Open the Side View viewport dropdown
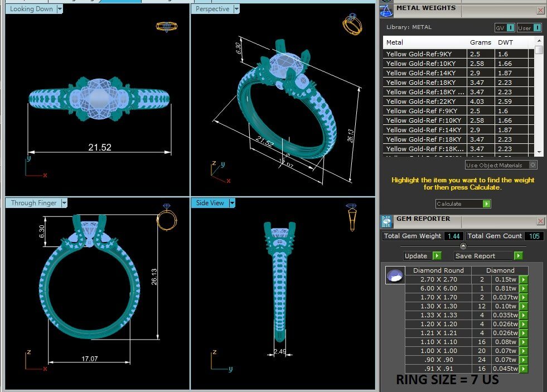Screen dimensions: 547x392 (232, 203)
